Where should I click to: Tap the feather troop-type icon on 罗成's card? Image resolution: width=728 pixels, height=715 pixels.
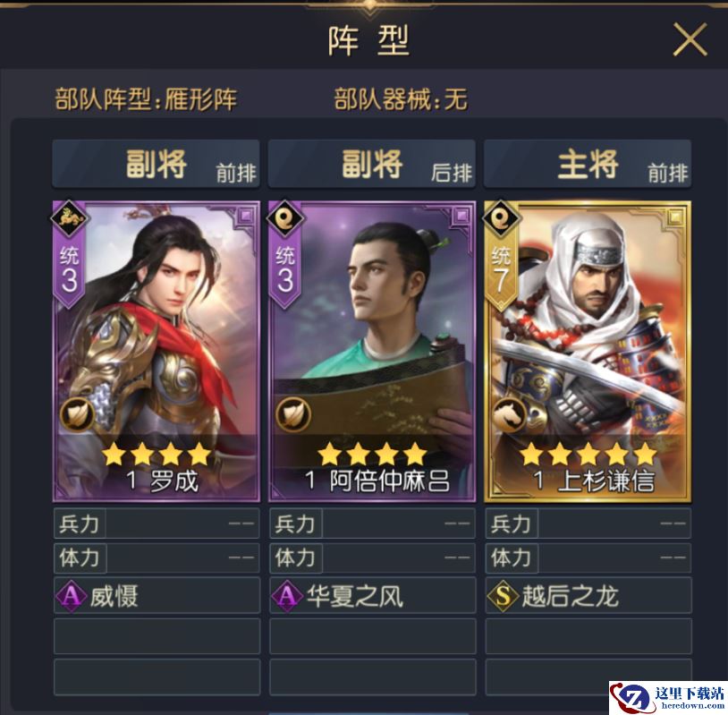click(77, 414)
